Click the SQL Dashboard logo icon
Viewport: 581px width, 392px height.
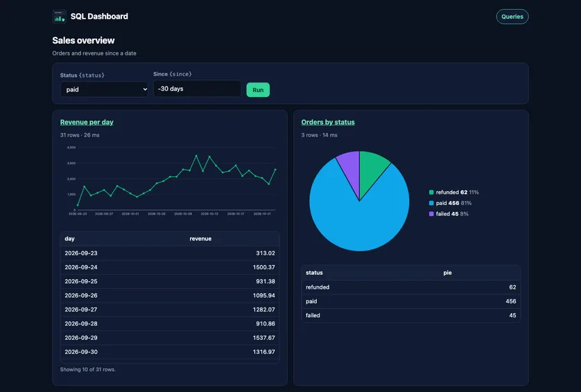tap(60, 17)
